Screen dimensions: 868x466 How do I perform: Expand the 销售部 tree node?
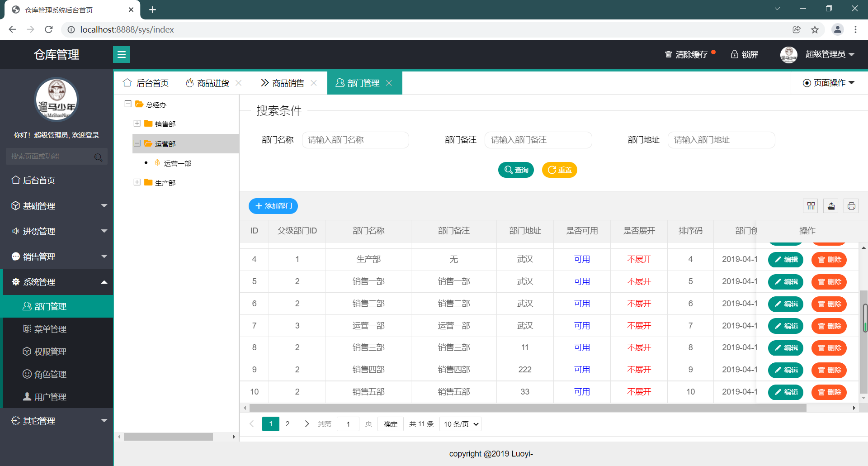click(x=137, y=123)
